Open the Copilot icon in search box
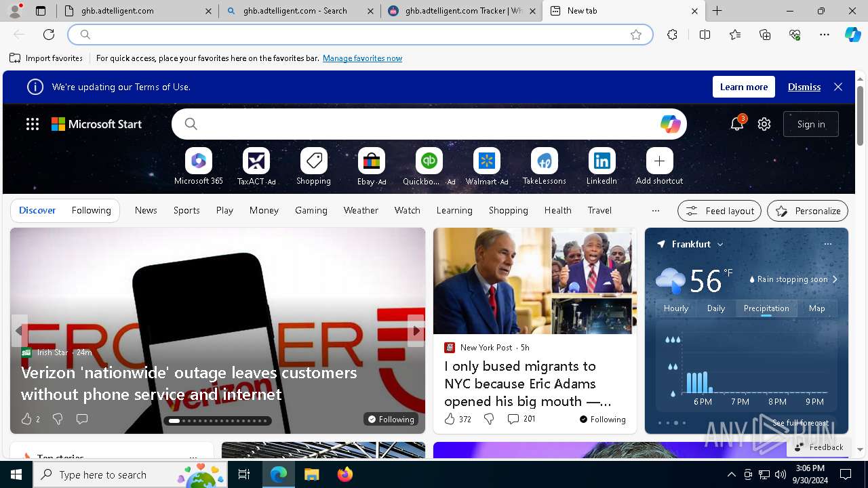Screen dimensions: 868x488 (x=670, y=124)
